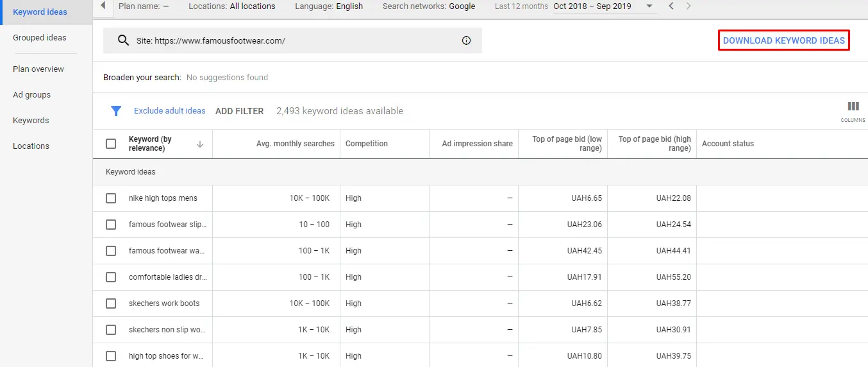
Task: Edit the Plan name field
Action: tap(144, 6)
